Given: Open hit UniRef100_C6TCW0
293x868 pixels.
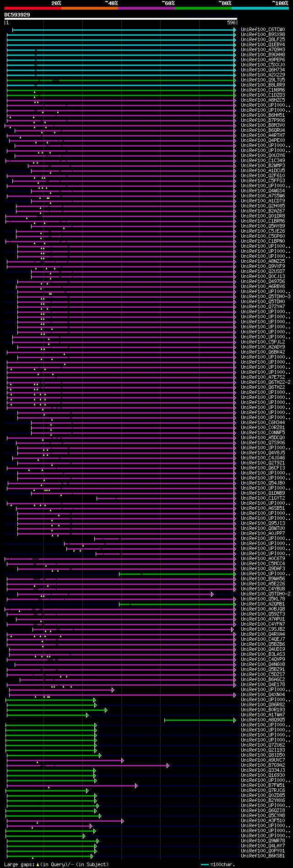Looking at the screenshot, I should tap(263, 30).
